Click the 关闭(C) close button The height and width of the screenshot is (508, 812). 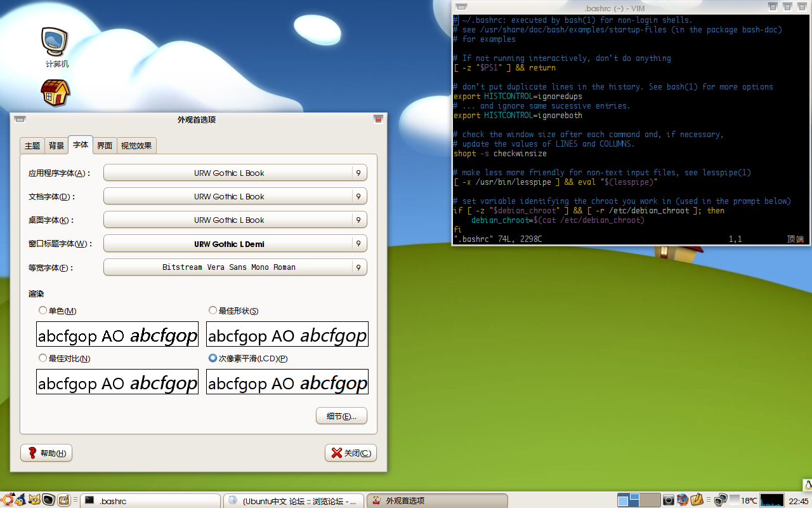pyautogui.click(x=351, y=453)
